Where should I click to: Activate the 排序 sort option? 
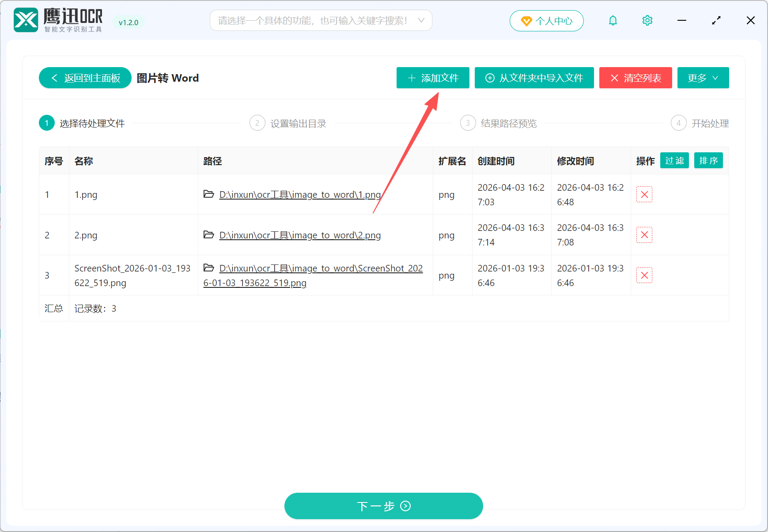point(708,160)
